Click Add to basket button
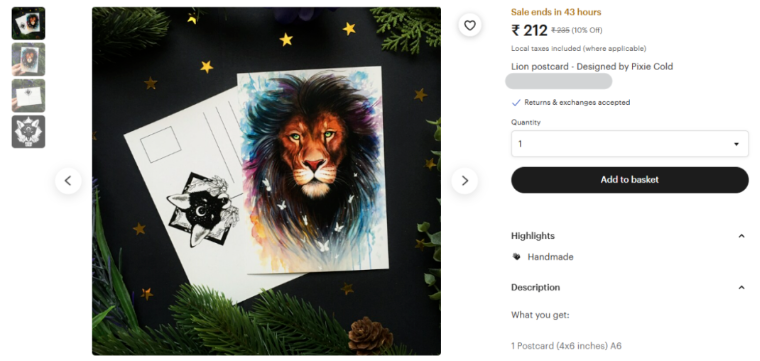The width and height of the screenshot is (760, 361). coord(630,180)
